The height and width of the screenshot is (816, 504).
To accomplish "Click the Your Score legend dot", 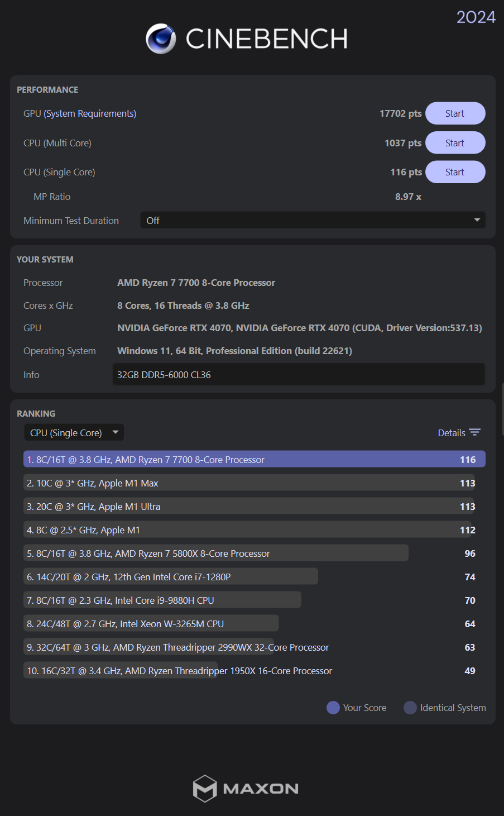I will point(333,708).
